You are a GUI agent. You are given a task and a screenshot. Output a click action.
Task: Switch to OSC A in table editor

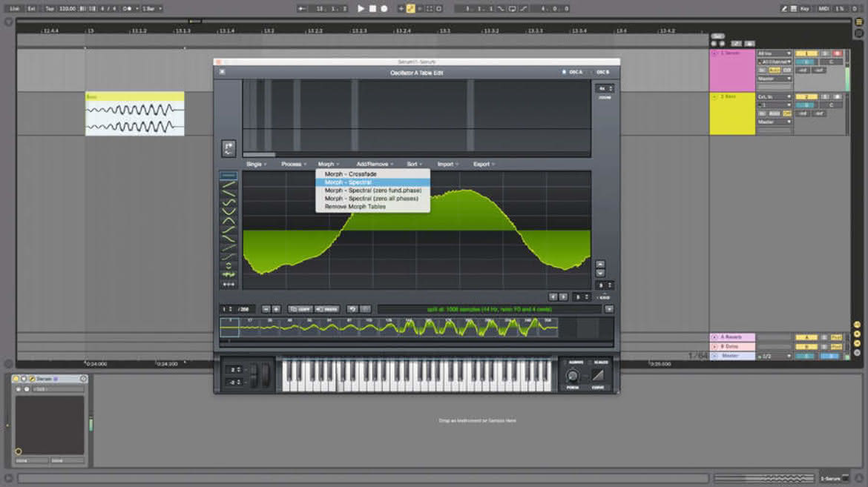(x=573, y=72)
